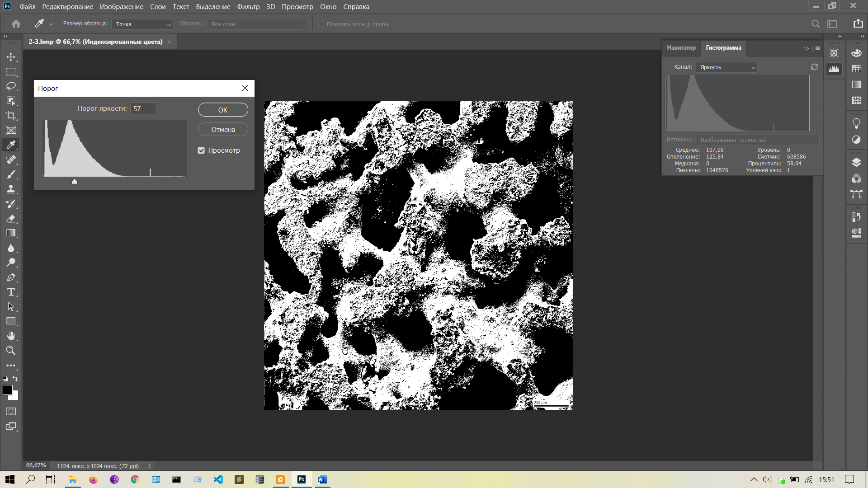Open the Histogram panel options menu
The height and width of the screenshot is (488, 868).
click(x=818, y=48)
